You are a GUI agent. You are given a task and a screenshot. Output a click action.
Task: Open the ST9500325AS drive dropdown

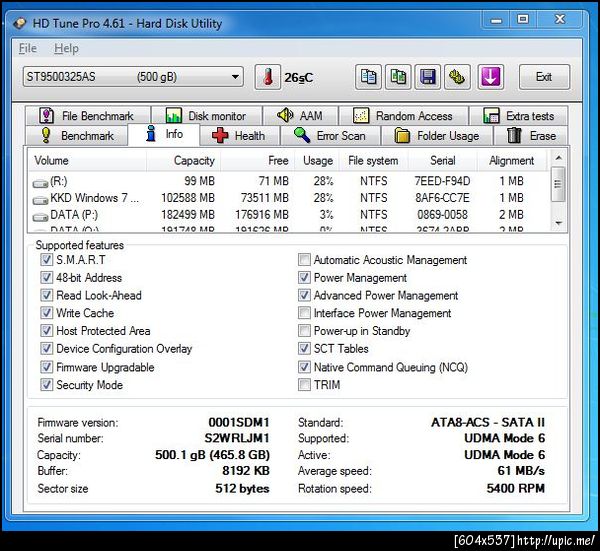[133, 77]
